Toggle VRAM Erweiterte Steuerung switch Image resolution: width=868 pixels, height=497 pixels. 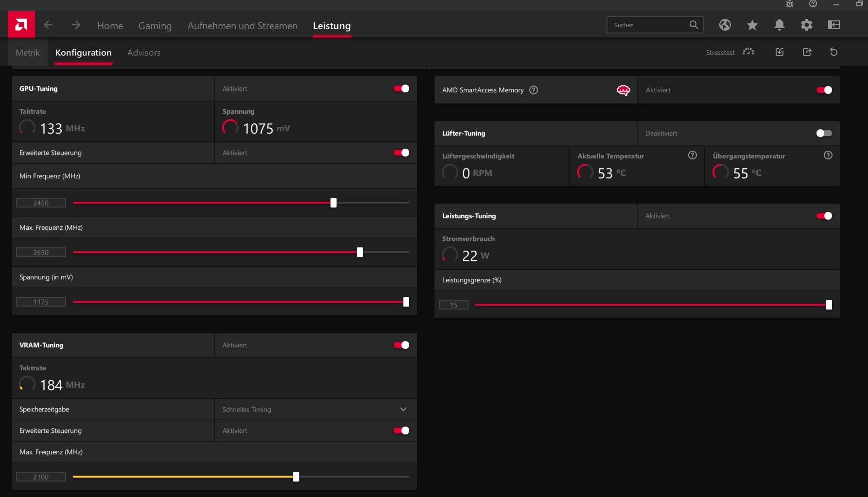click(401, 430)
